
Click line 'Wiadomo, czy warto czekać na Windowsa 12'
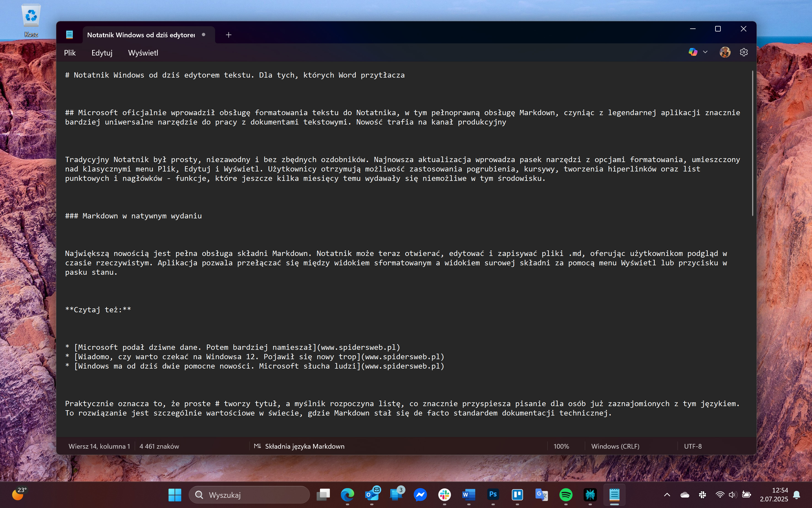(x=255, y=356)
